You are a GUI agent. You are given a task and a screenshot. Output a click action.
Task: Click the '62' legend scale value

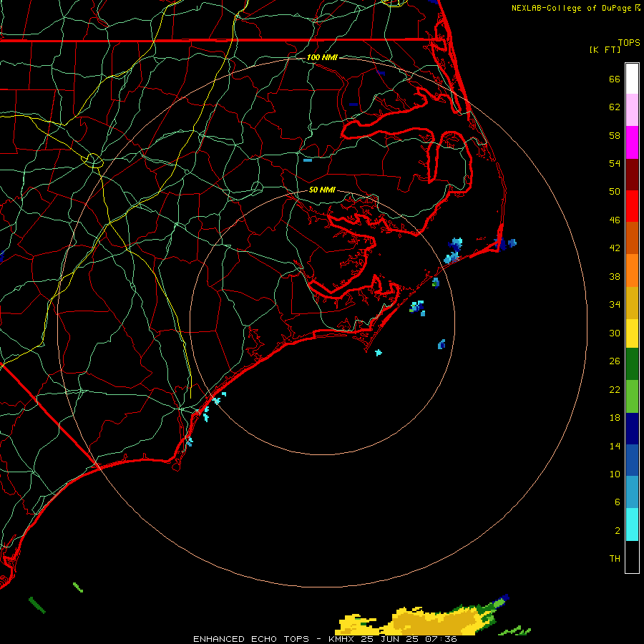[615, 107]
